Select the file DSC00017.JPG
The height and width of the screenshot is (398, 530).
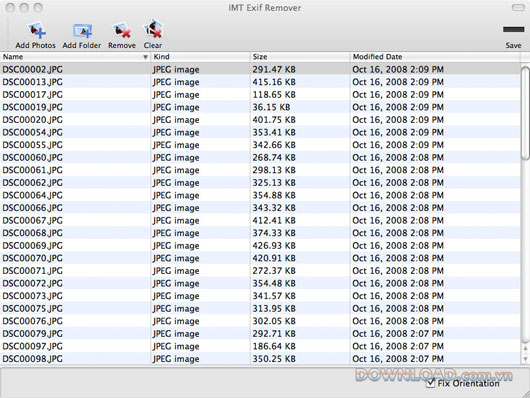point(260,94)
